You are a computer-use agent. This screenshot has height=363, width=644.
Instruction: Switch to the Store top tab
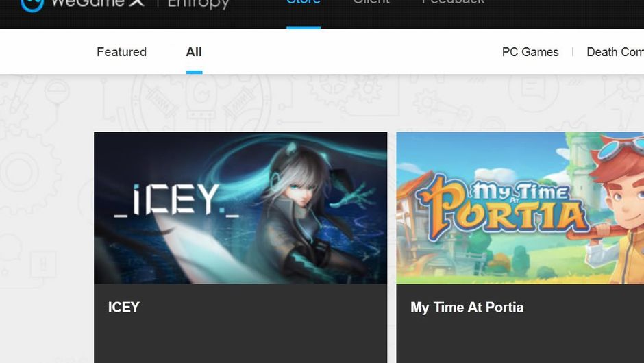coord(304,3)
